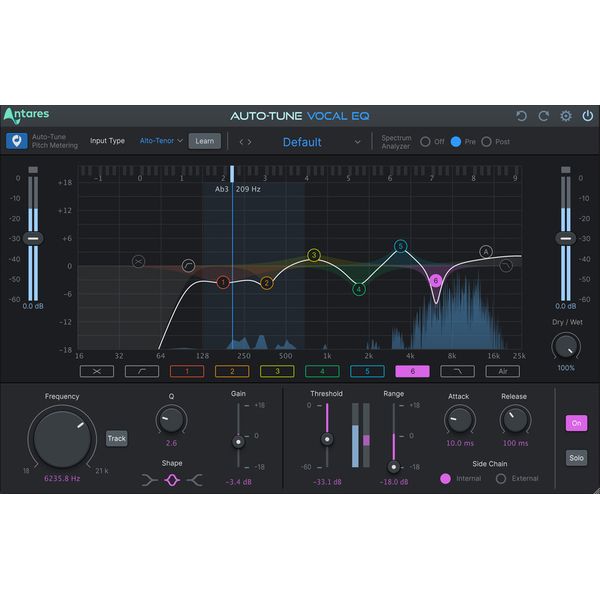This screenshot has width=600, height=600.
Task: Choose the low shelf shape icon
Action: pos(149,480)
